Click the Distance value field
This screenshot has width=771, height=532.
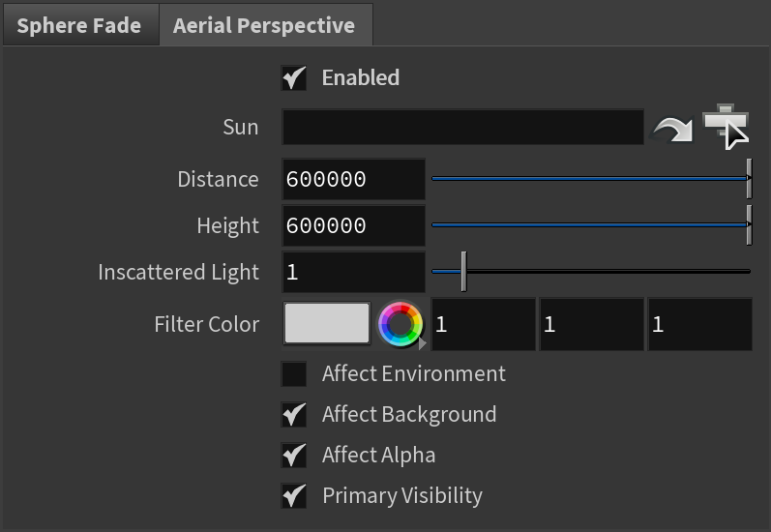coord(353,179)
